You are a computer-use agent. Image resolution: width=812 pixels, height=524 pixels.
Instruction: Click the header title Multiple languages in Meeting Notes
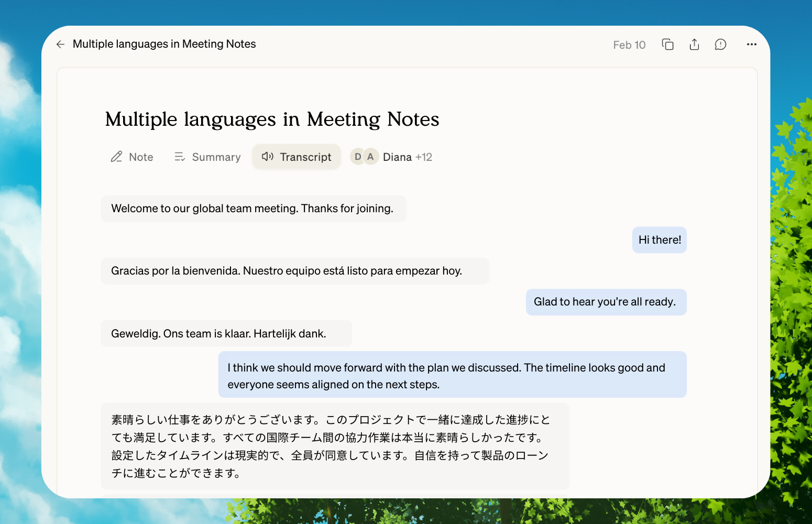[164, 44]
